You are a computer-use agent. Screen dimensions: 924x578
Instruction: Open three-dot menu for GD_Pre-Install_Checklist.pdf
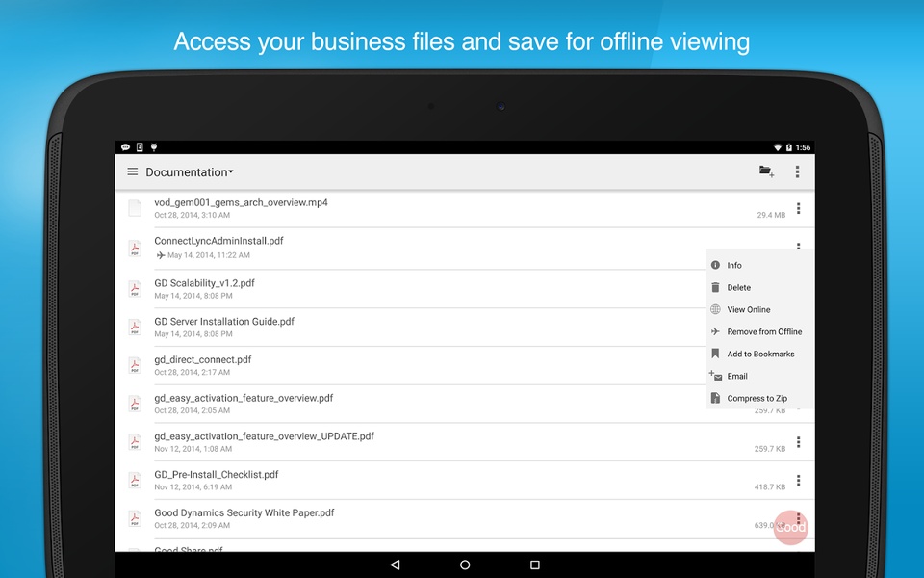[799, 480]
